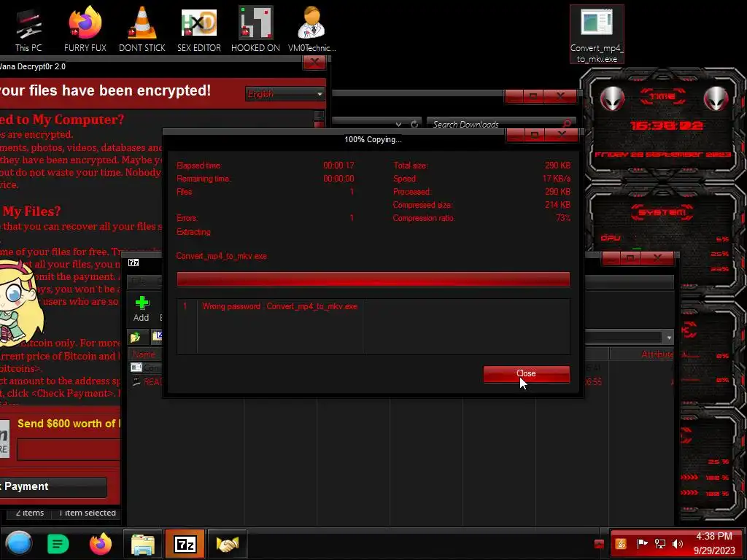Select the SEX EDITOR HxD desktop shortcut
This screenshot has width=747, height=560.
pos(198,29)
